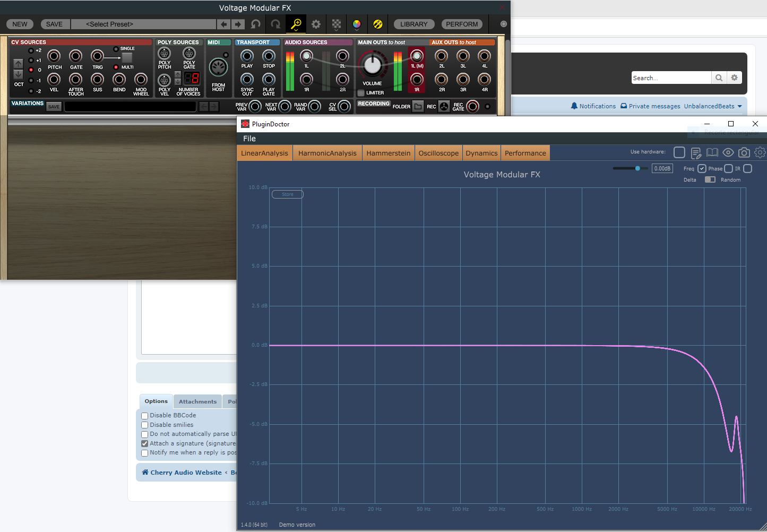Viewport: 767px width, 532px height.
Task: Click the checkerboard background icon in Voltage Modular
Action: 337,24
